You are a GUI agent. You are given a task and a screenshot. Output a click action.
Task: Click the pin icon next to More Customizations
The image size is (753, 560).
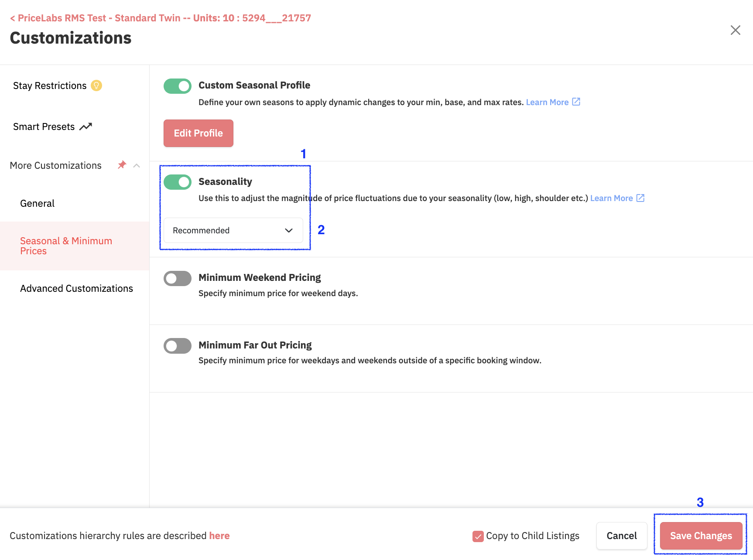pyautogui.click(x=122, y=165)
